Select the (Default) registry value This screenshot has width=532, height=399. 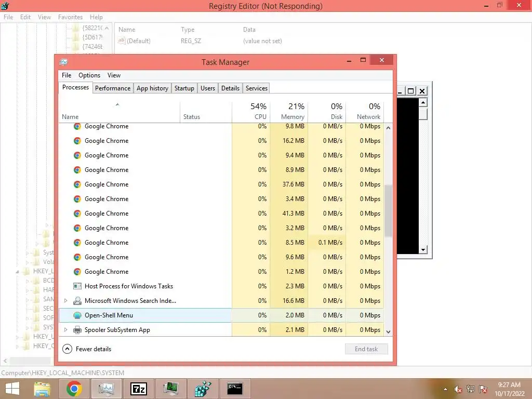click(138, 41)
